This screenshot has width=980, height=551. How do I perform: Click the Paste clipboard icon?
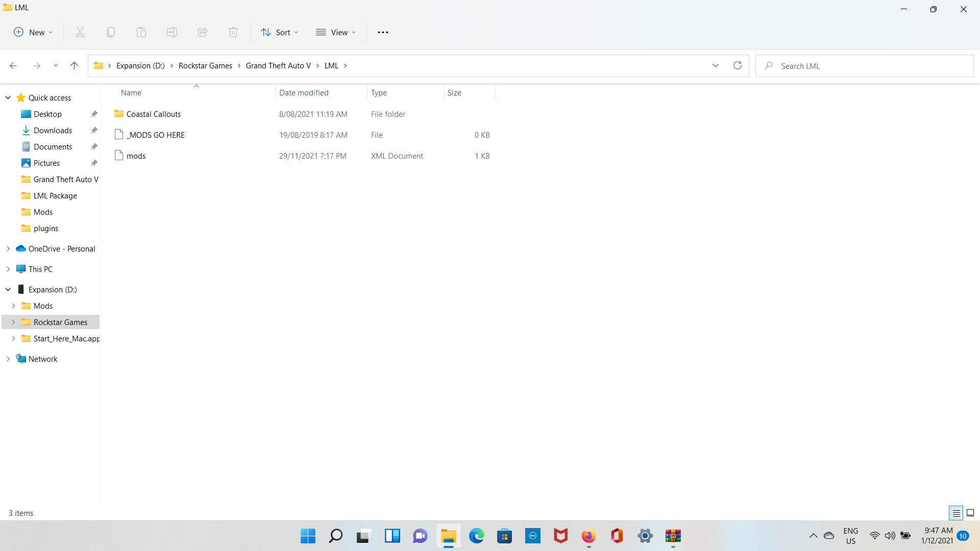[x=141, y=32]
